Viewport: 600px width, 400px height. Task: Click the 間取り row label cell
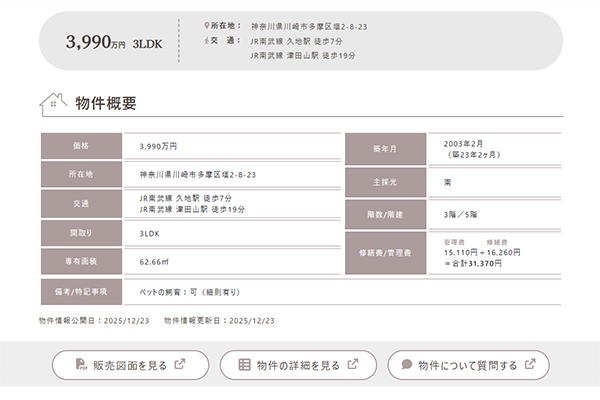coord(81,232)
